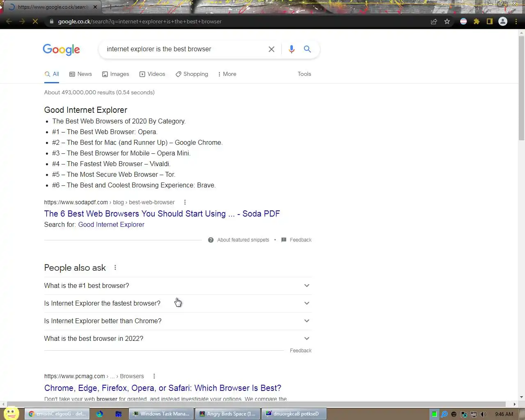525x420 pixels.
Task: Open a new tab with plus
Action: (x=110, y=7)
